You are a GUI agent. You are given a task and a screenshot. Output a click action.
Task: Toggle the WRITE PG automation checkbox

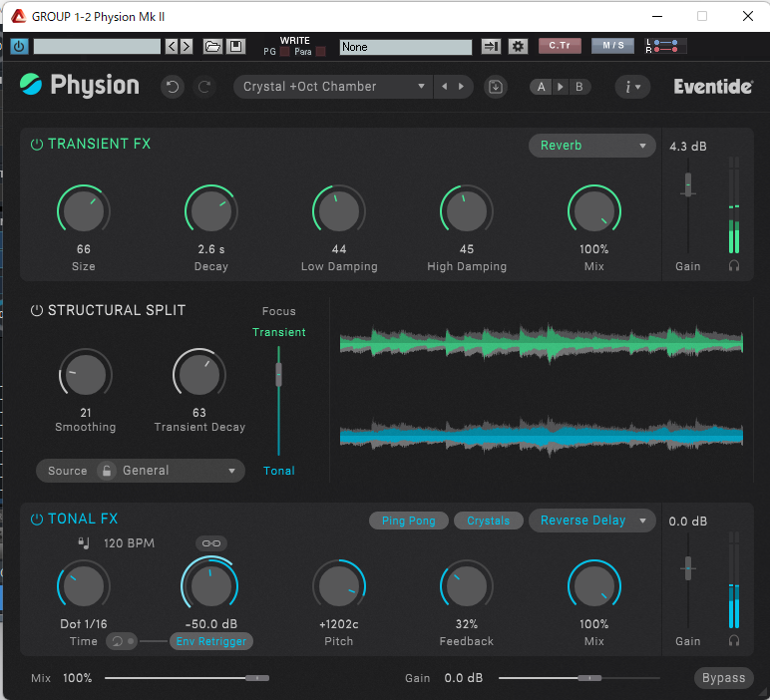[284, 52]
